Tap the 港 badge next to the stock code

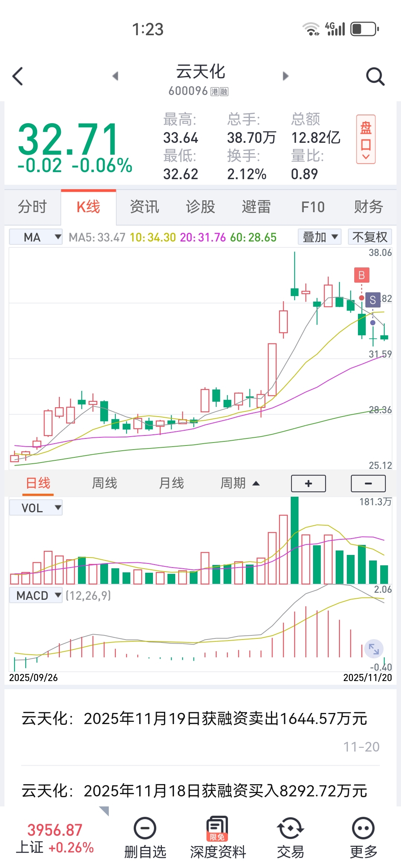(x=215, y=92)
